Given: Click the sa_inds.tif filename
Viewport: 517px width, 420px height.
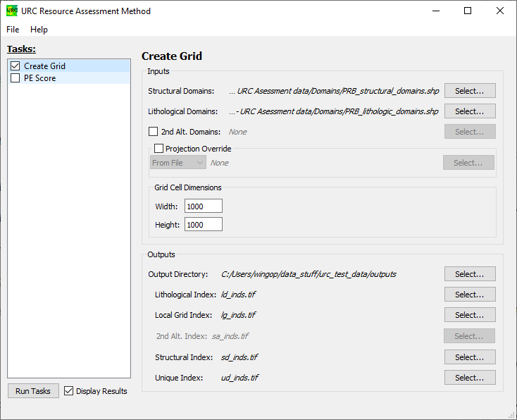Looking at the screenshot, I should [230, 336].
